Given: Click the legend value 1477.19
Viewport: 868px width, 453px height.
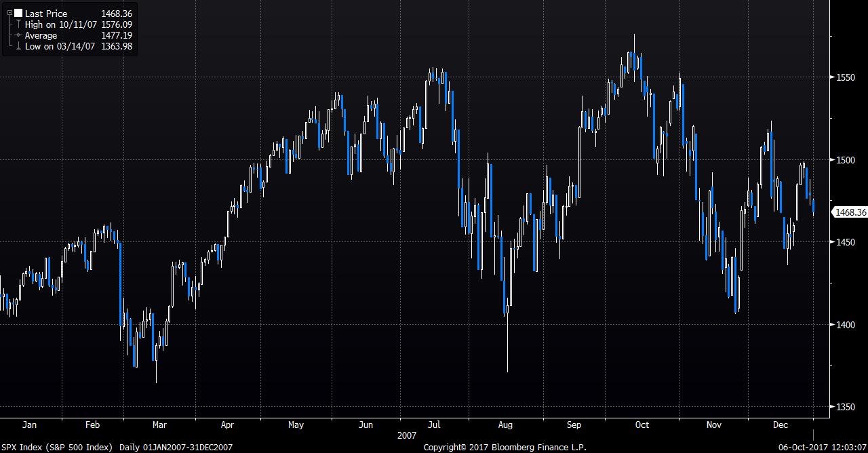Looking at the screenshot, I should tap(117, 35).
